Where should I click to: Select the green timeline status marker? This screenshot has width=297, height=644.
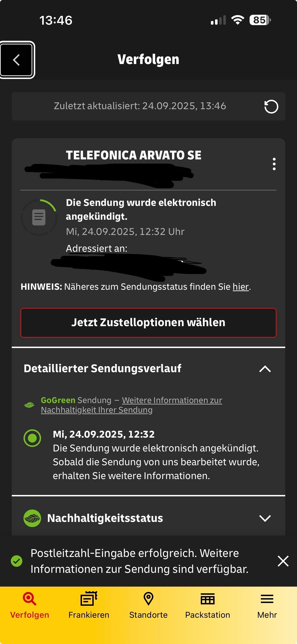click(x=32, y=438)
